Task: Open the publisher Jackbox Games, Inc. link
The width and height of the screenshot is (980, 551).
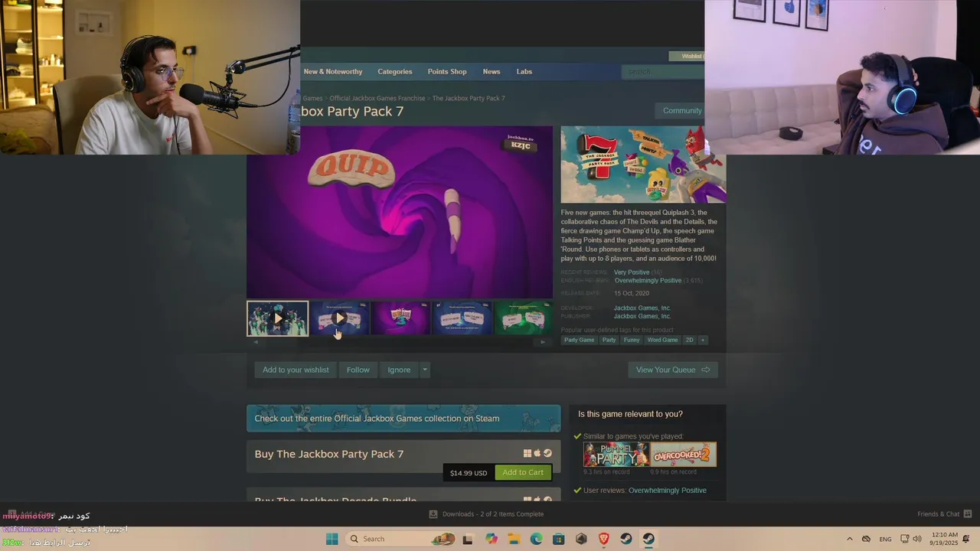Action: (x=642, y=316)
